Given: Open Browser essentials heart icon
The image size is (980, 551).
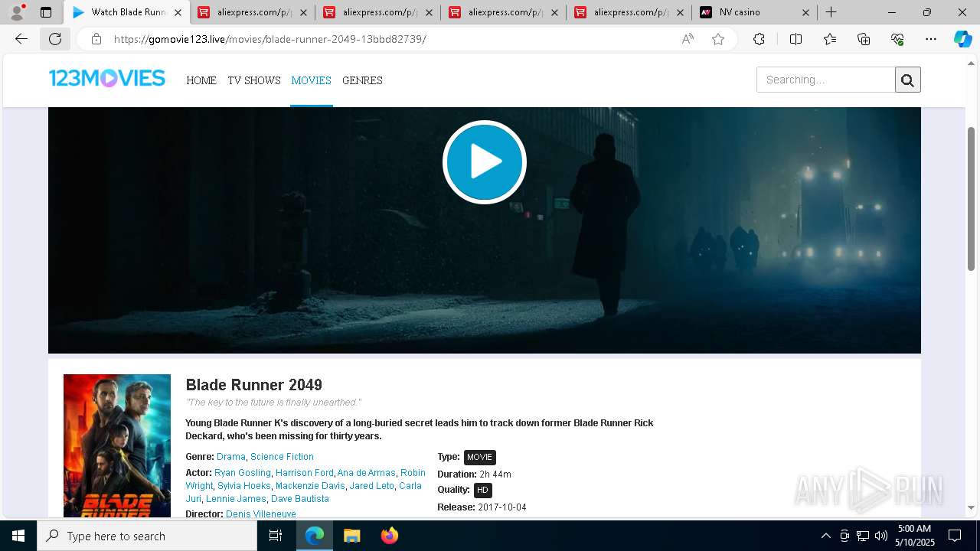Looking at the screenshot, I should [x=897, y=39].
